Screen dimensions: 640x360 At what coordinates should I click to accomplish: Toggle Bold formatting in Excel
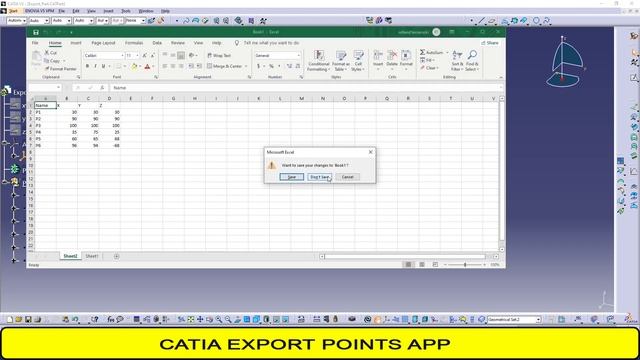point(87,66)
